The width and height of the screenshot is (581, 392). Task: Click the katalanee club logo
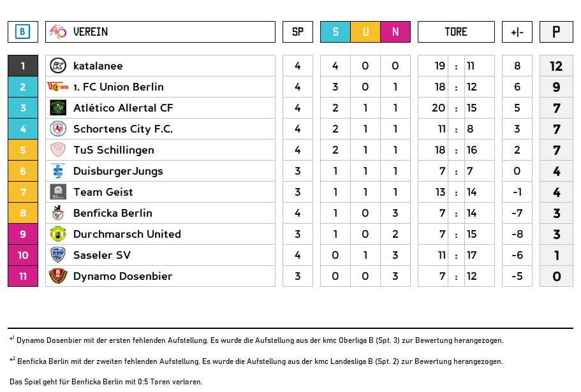tap(58, 66)
